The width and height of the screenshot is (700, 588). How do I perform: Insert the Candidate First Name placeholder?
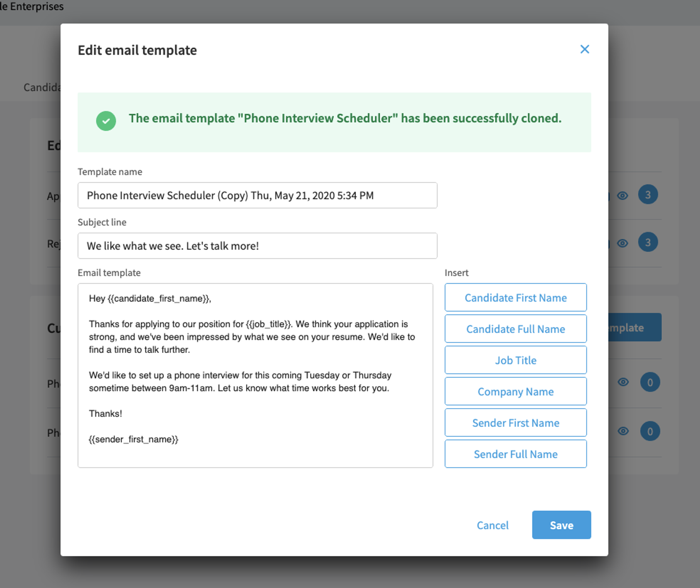(x=516, y=298)
